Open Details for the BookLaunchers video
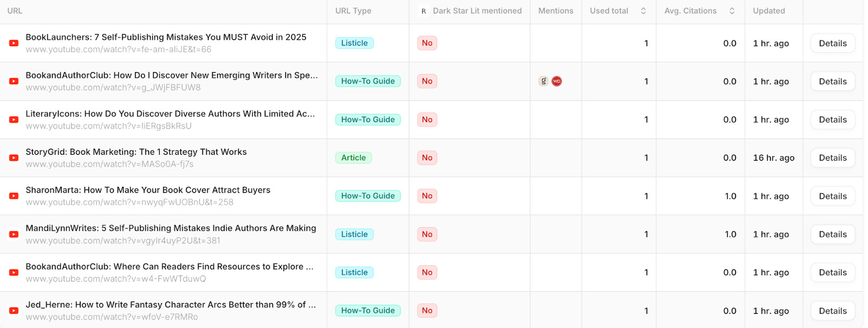This screenshot has height=328, width=868. click(833, 43)
